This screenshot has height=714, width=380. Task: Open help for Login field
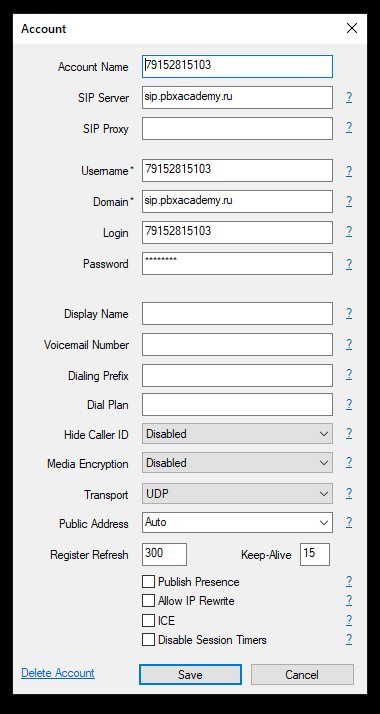349,231
